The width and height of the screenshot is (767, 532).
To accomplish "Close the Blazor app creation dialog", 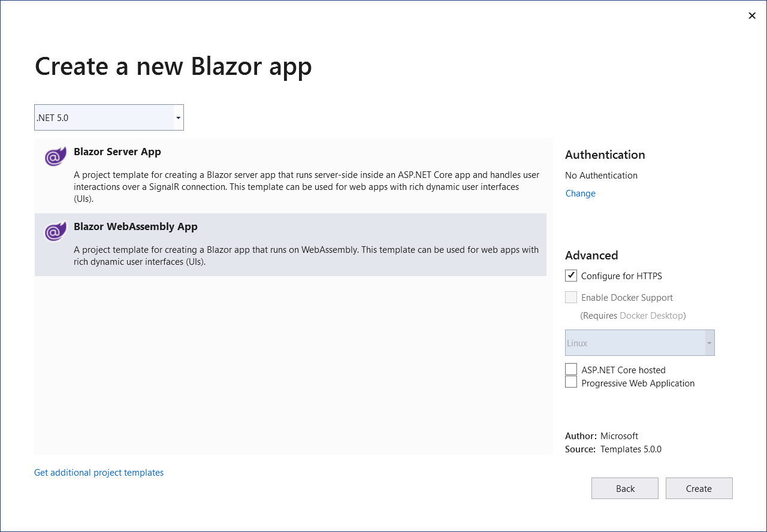I will tap(751, 16).
